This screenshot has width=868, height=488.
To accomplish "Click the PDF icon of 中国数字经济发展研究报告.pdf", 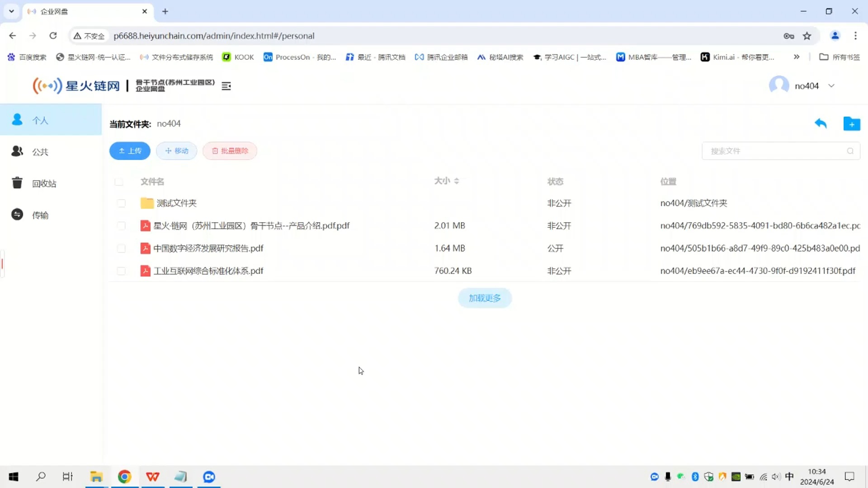I will point(145,248).
